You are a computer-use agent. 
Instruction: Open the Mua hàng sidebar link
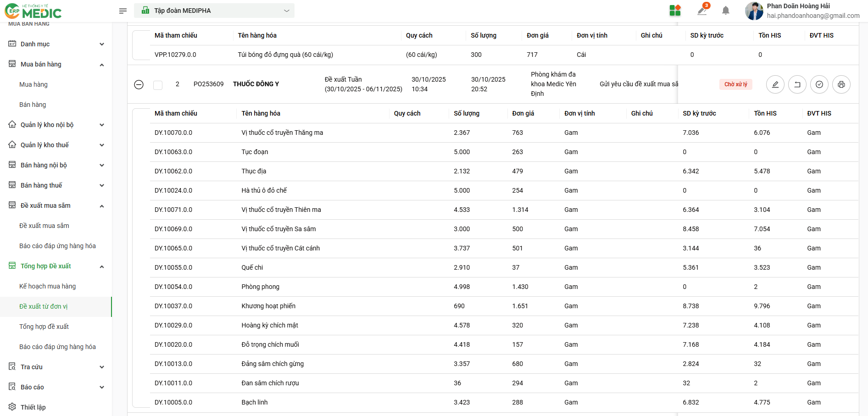pyautogui.click(x=33, y=84)
